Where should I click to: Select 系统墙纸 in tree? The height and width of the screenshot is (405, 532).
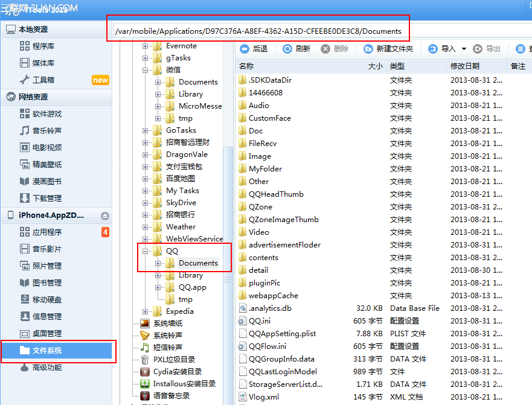168,324
